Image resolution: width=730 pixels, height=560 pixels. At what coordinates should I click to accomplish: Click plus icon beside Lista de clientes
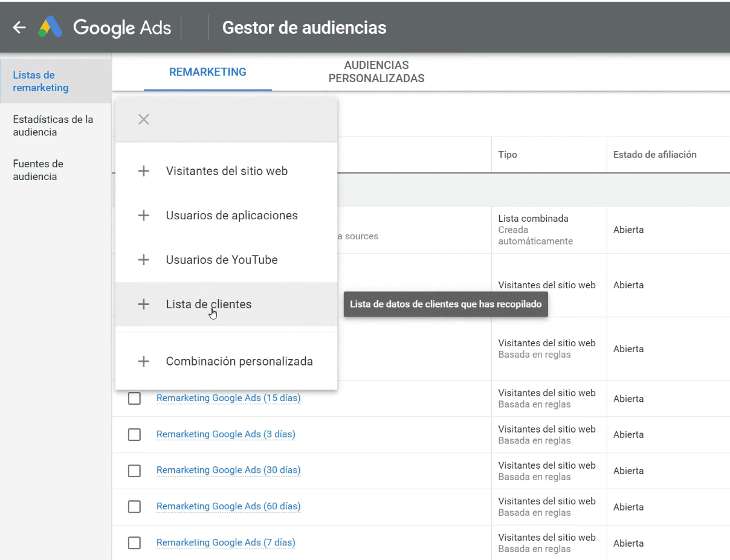click(143, 304)
